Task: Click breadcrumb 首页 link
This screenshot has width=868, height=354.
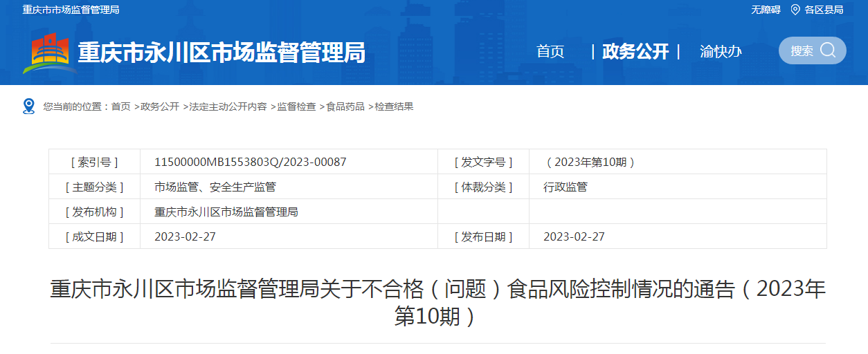Action: (x=120, y=106)
